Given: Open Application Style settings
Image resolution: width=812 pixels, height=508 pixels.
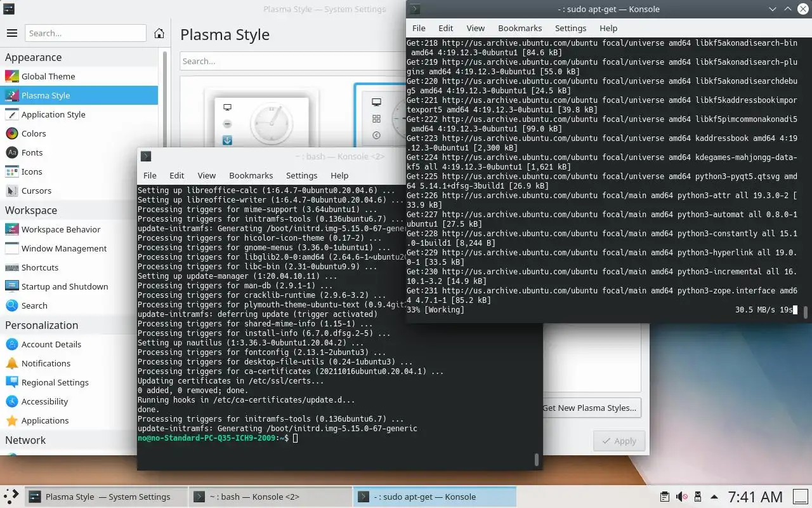Looking at the screenshot, I should (79, 114).
